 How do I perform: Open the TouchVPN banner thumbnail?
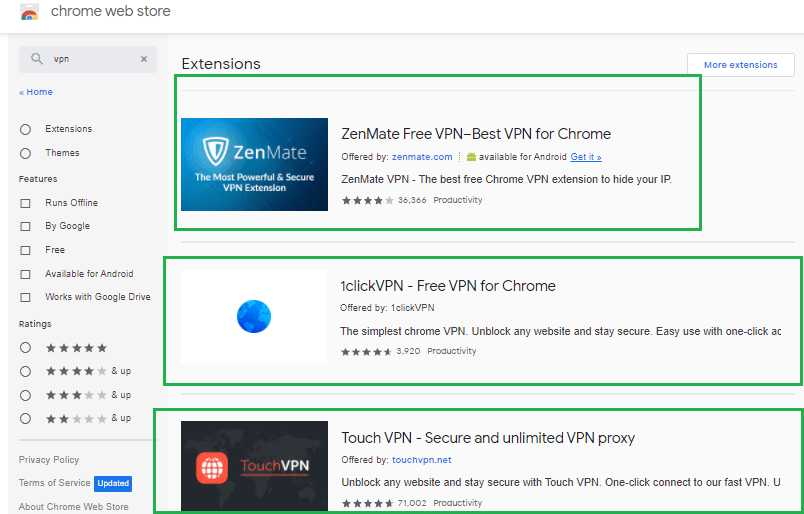click(254, 466)
